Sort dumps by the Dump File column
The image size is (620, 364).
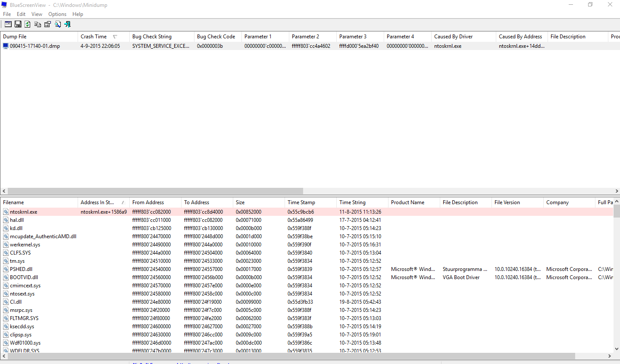coord(39,37)
